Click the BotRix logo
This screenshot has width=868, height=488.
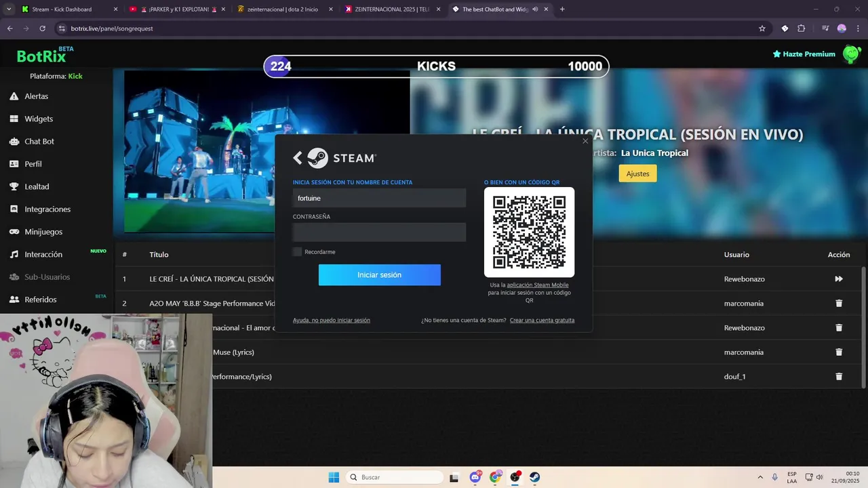point(43,56)
